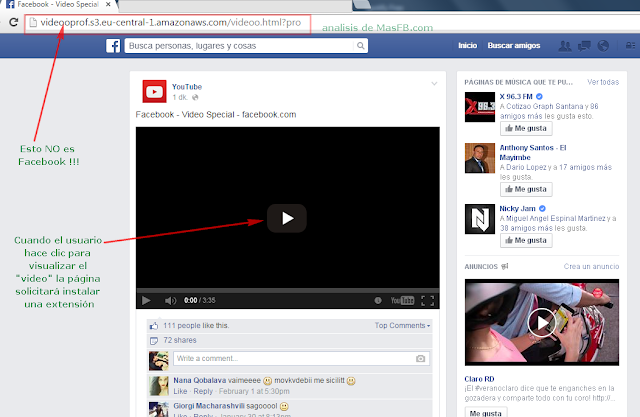The image size is (640, 417).
Task: Click the YouTube page name link on the post
Action: [x=187, y=87]
